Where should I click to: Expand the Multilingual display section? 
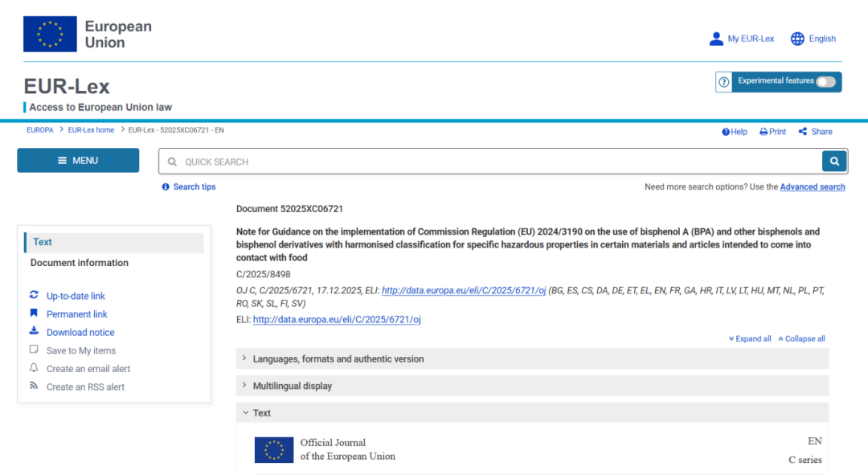293,386
